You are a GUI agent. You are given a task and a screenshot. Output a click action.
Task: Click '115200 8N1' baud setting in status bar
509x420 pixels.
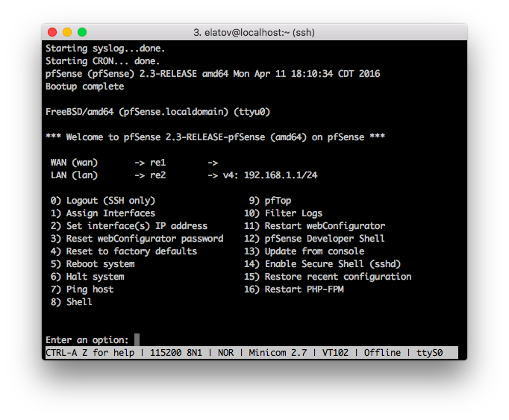coord(176,353)
